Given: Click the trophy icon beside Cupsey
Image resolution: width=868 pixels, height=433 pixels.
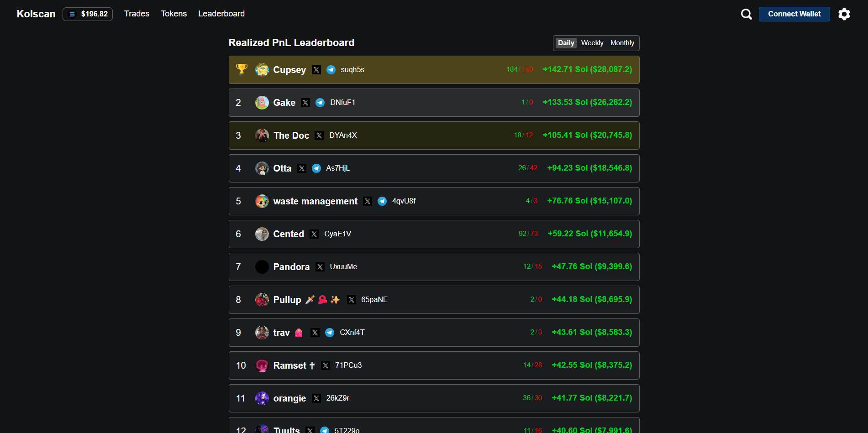Looking at the screenshot, I should pos(241,69).
